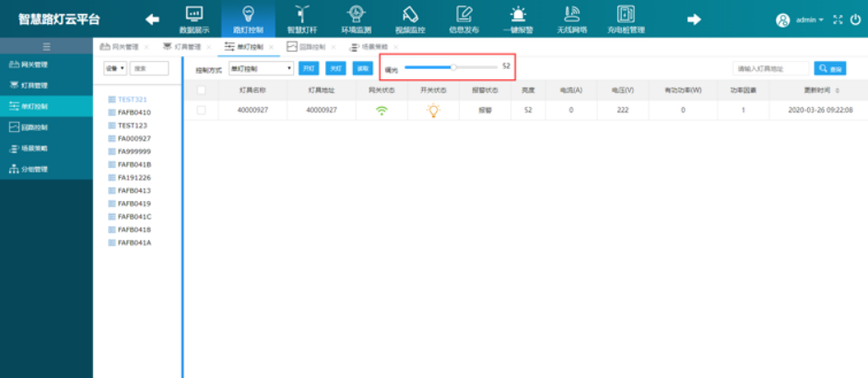Open the 充电桩管理 charging pile module
868x378 pixels.
627,18
